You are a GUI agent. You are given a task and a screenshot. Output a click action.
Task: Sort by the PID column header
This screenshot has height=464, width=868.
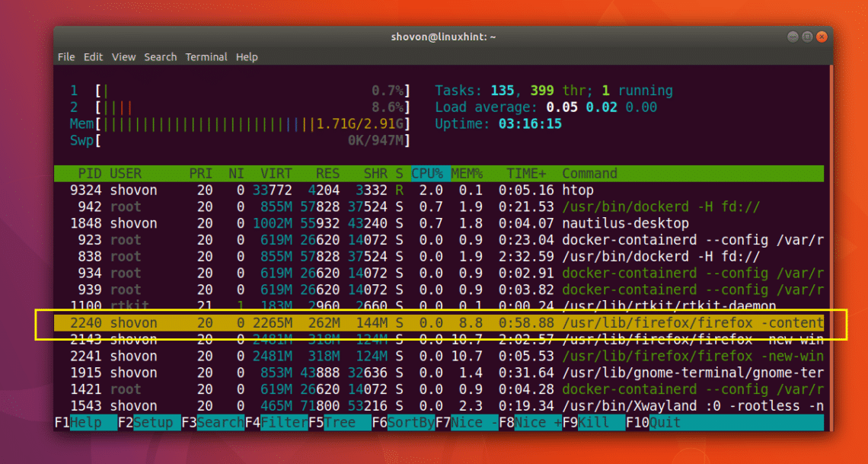click(x=90, y=173)
